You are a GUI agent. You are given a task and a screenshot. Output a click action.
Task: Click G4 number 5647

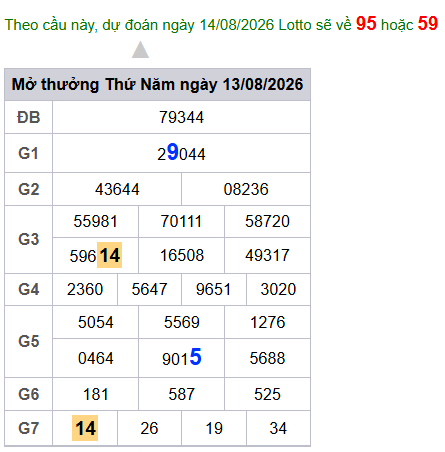(x=149, y=289)
